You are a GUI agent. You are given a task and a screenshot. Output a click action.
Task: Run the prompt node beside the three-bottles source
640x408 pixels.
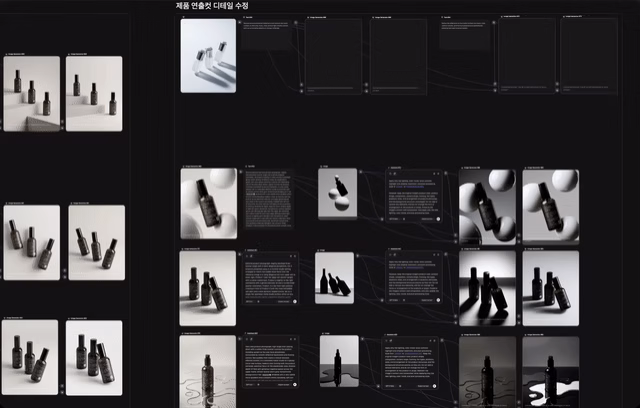pos(295,302)
